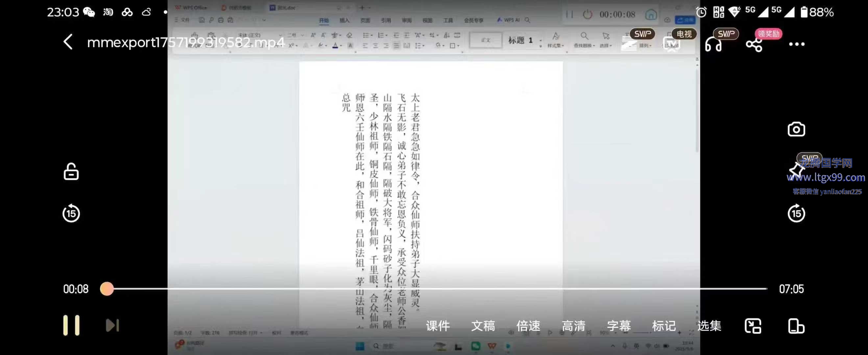This screenshot has width=868, height=355.
Task: Take a screenshot with the camera icon
Action: (x=796, y=129)
